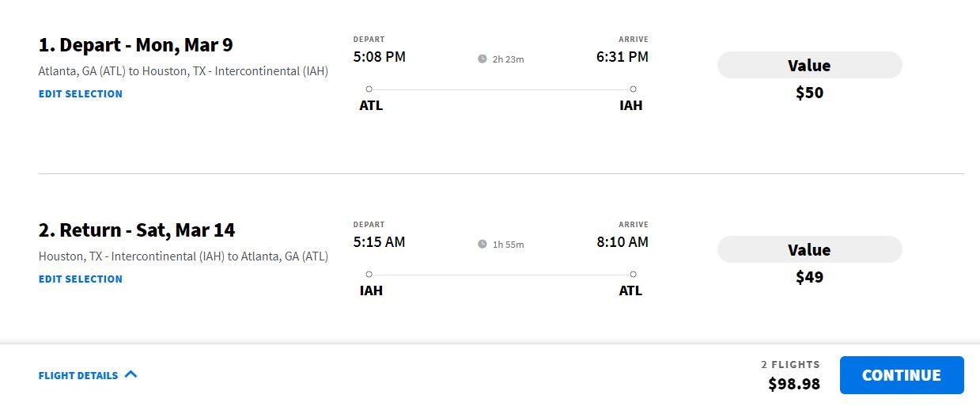Image resolution: width=980 pixels, height=410 pixels.
Task: Click the "1. Depart - Mon, Mar 9" heading
Action: [135, 45]
